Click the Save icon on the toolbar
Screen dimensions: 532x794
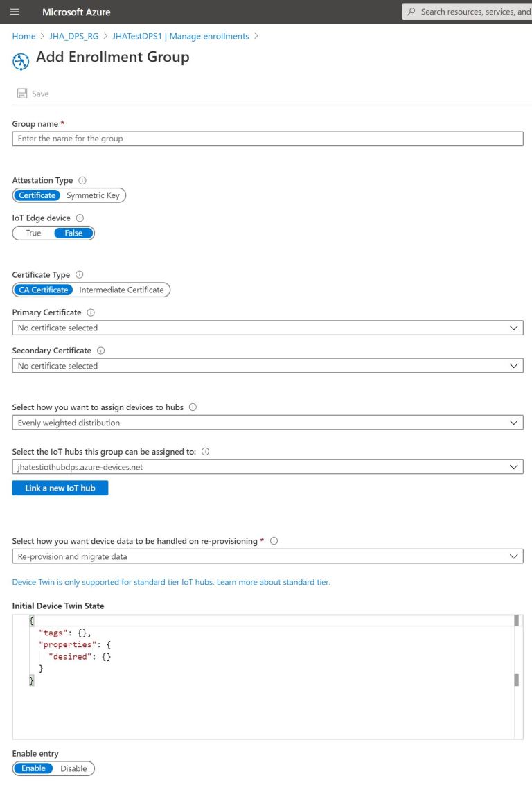pyautogui.click(x=24, y=93)
